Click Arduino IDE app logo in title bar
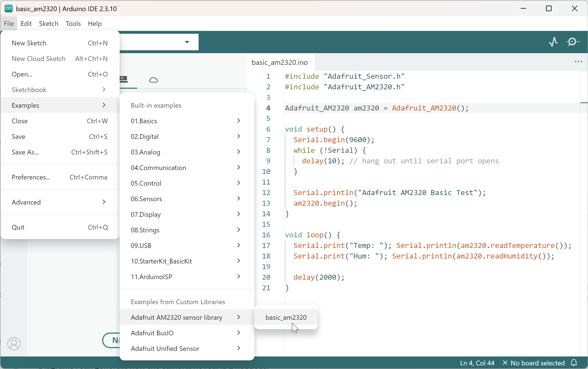The image size is (588, 369). (9, 9)
